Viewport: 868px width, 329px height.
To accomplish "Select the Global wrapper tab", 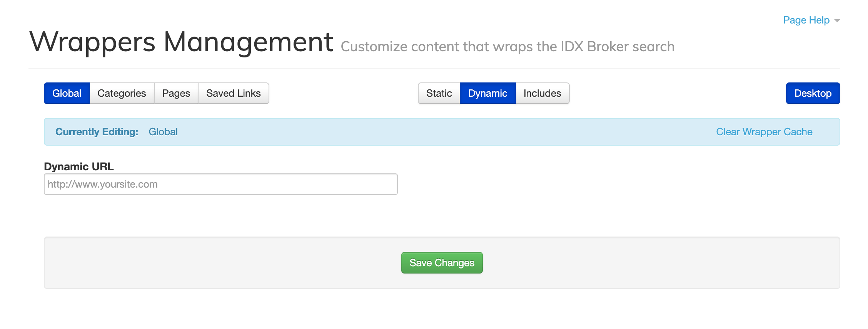I will pos(67,93).
